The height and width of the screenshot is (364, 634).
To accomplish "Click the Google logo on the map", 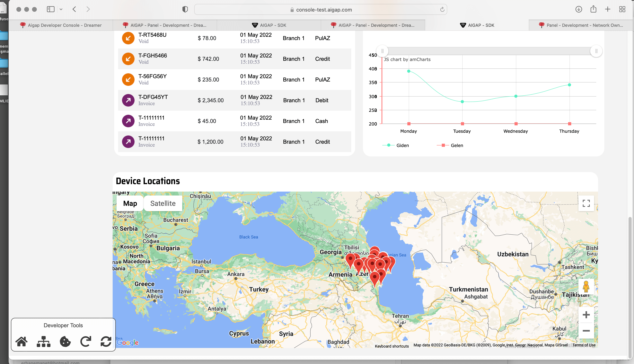I will click(x=128, y=342).
